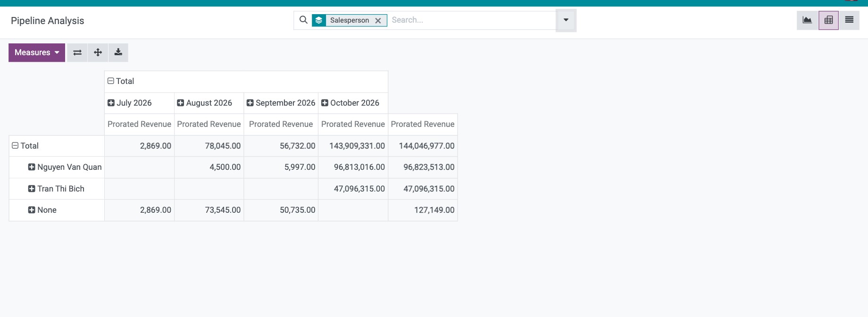Flip axis with the swap arrows icon
Screen dimensions: 868x317
77,52
